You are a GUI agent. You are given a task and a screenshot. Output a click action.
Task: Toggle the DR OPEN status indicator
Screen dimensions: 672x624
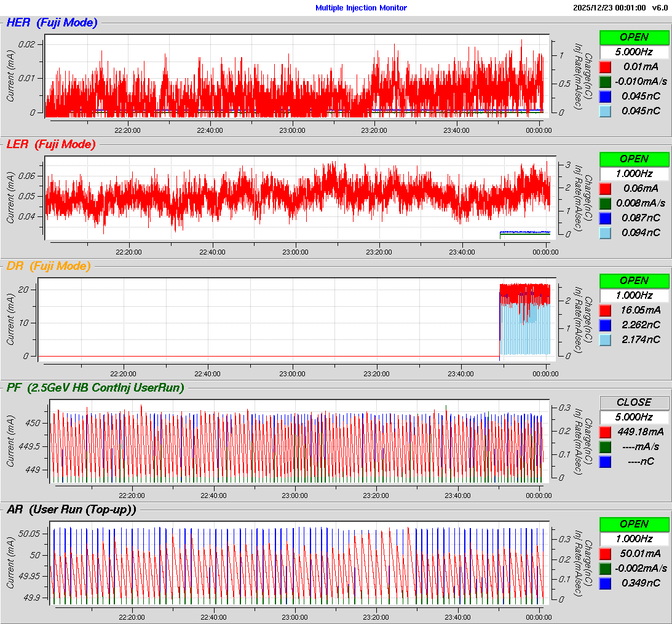pyautogui.click(x=634, y=280)
